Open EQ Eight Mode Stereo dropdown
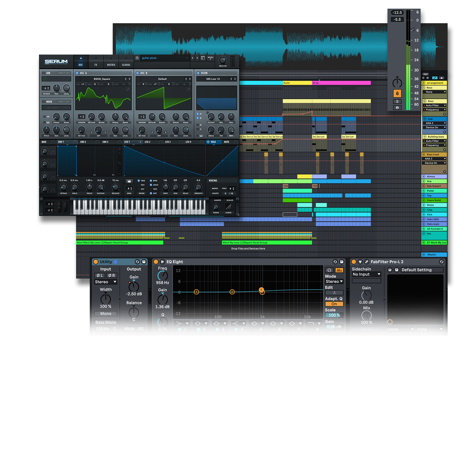Image resolution: width=474 pixels, height=476 pixels. pos(334,282)
